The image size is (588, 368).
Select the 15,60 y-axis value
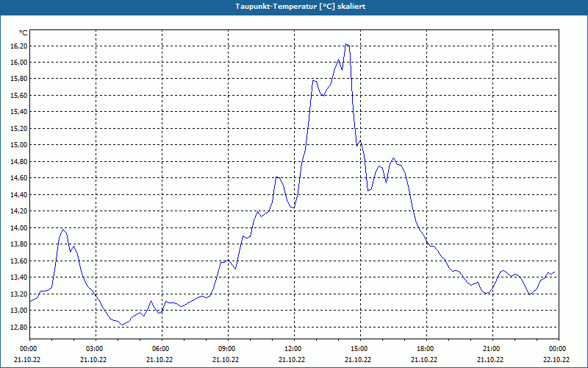click(21, 96)
